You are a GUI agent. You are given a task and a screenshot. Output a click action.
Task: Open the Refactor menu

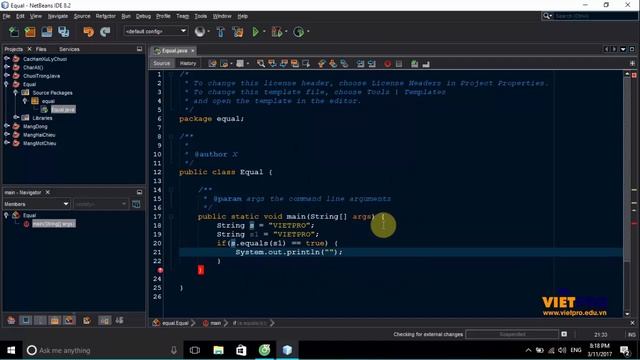click(105, 16)
